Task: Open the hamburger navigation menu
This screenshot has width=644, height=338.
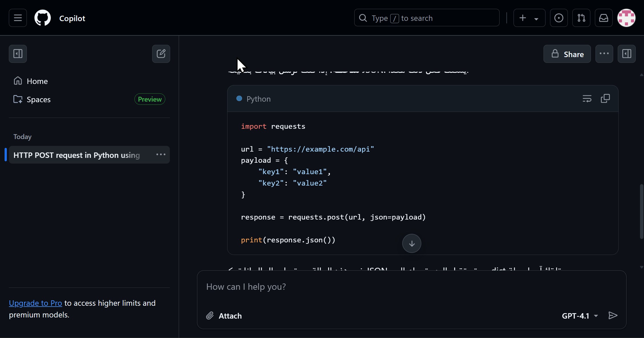Action: click(x=18, y=18)
